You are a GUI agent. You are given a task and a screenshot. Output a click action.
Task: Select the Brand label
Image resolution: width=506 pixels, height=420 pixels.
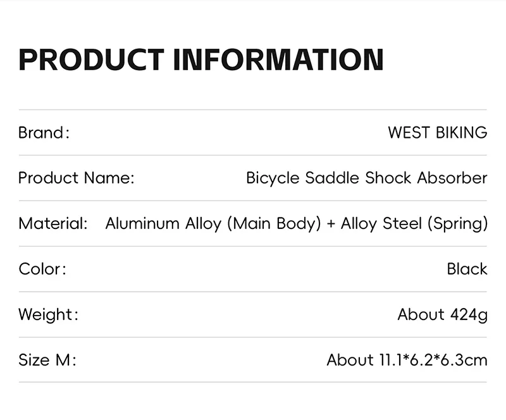44,133
